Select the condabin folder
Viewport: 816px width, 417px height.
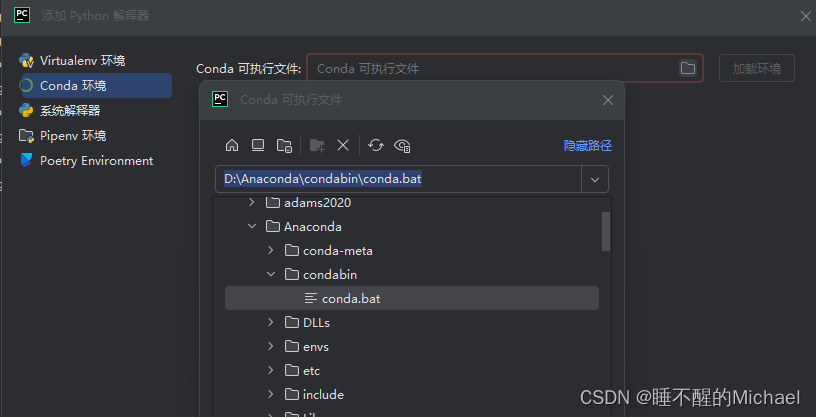pos(321,274)
